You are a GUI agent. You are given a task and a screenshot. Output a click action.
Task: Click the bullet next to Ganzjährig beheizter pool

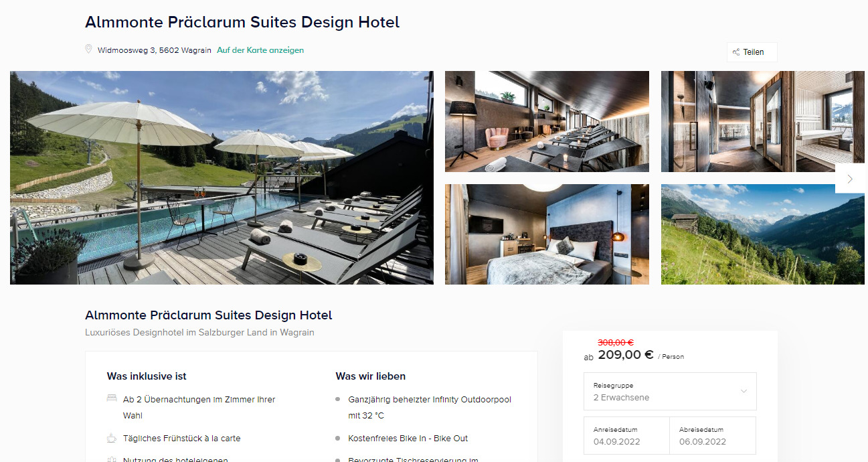click(x=338, y=399)
